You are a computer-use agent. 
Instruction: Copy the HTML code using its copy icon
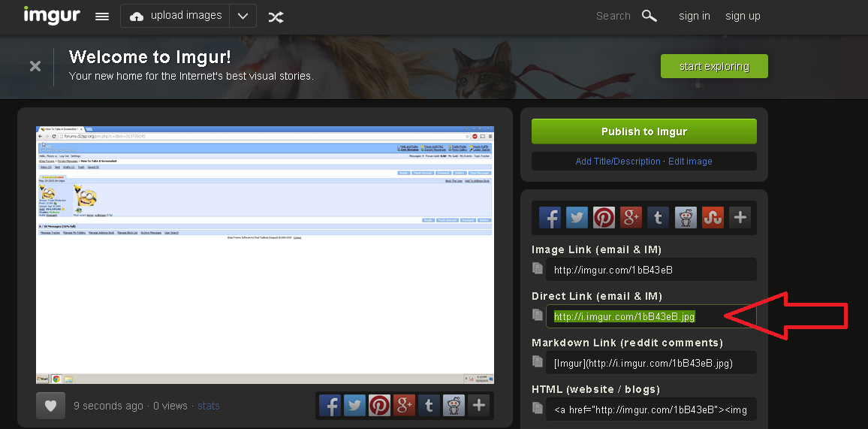pyautogui.click(x=538, y=407)
